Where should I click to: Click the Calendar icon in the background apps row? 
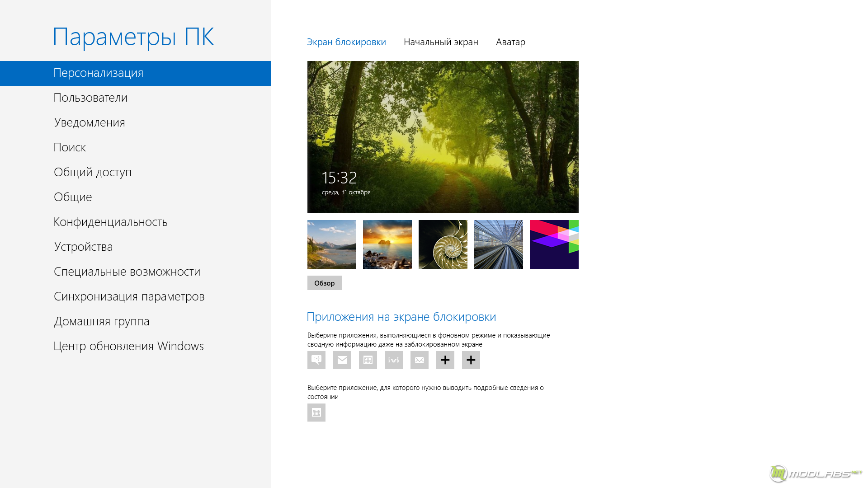point(368,360)
